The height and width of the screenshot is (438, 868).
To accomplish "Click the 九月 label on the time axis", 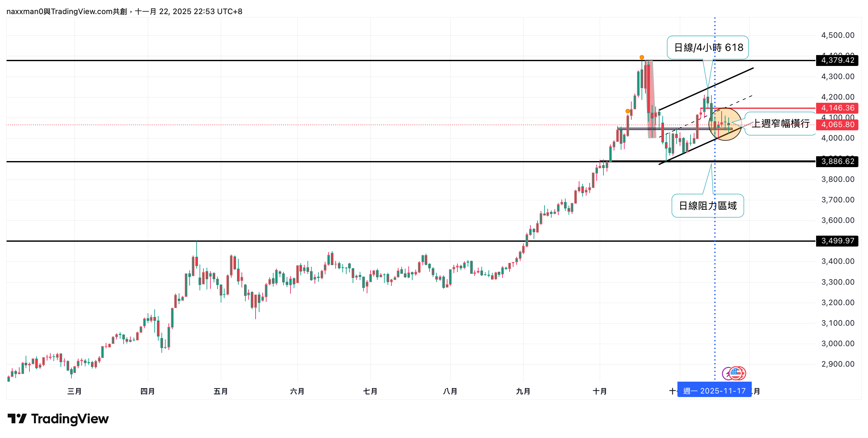I will click(x=523, y=391).
